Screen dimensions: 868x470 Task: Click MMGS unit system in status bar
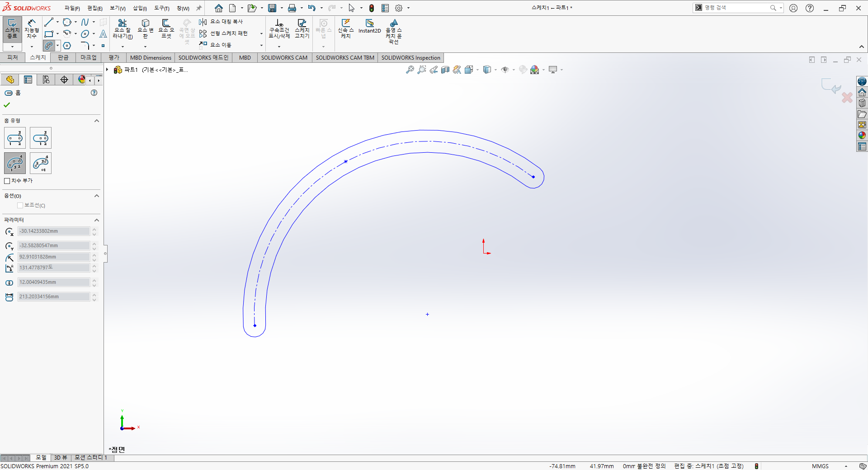tap(820, 466)
